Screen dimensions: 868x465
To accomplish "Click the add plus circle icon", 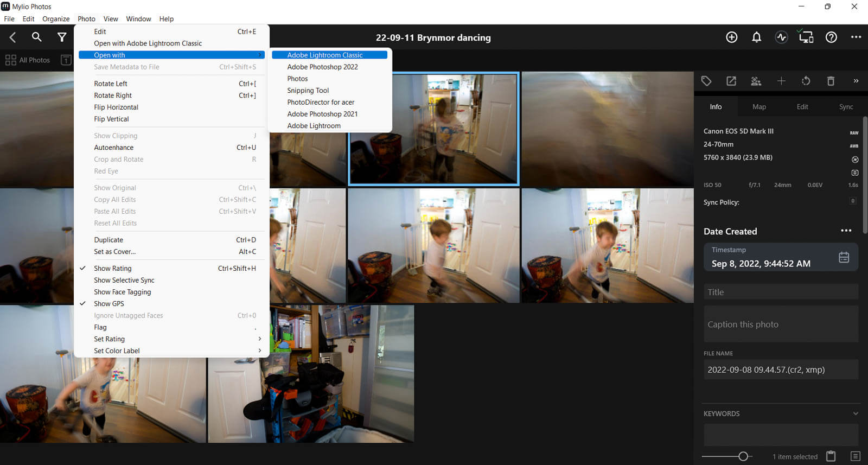I will tap(731, 37).
